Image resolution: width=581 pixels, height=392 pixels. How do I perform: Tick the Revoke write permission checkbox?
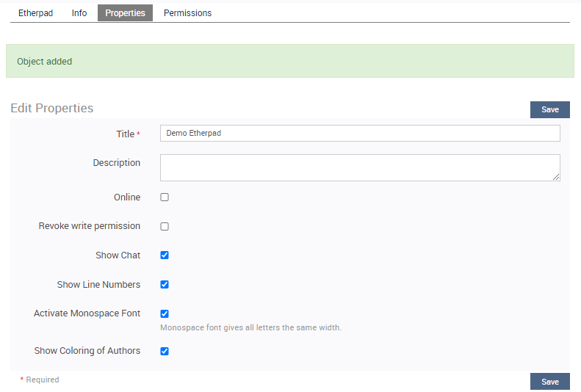[165, 227]
